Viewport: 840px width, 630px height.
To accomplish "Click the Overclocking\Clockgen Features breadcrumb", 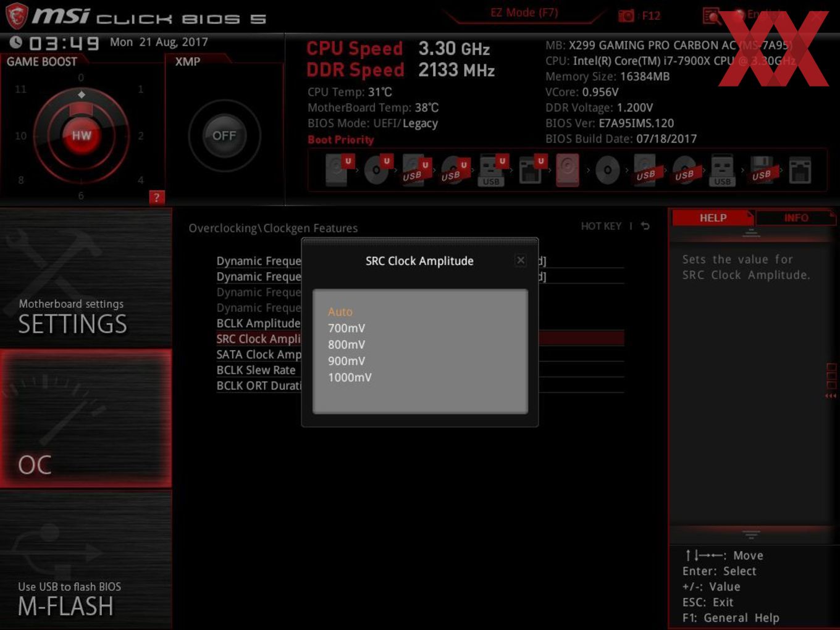I will (x=273, y=228).
